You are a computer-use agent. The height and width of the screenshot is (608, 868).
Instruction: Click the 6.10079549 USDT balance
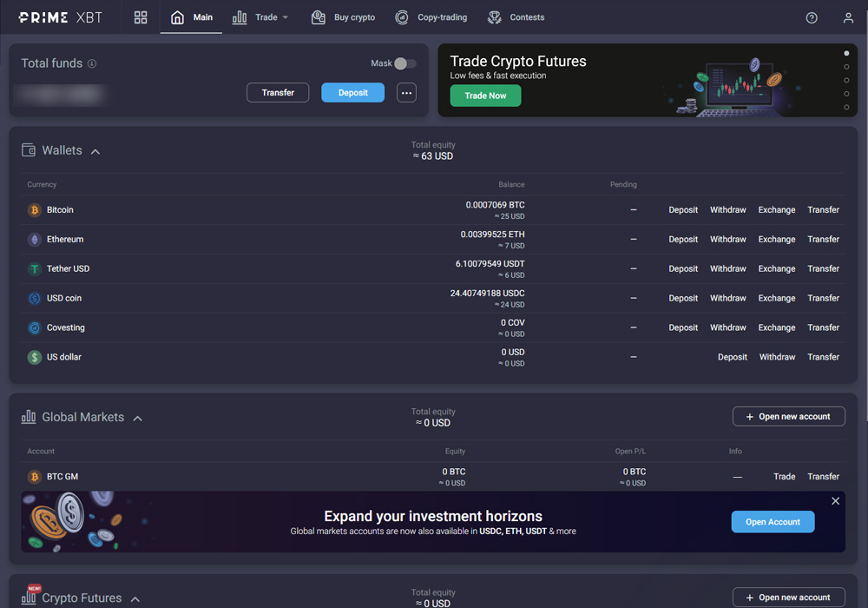tap(490, 263)
